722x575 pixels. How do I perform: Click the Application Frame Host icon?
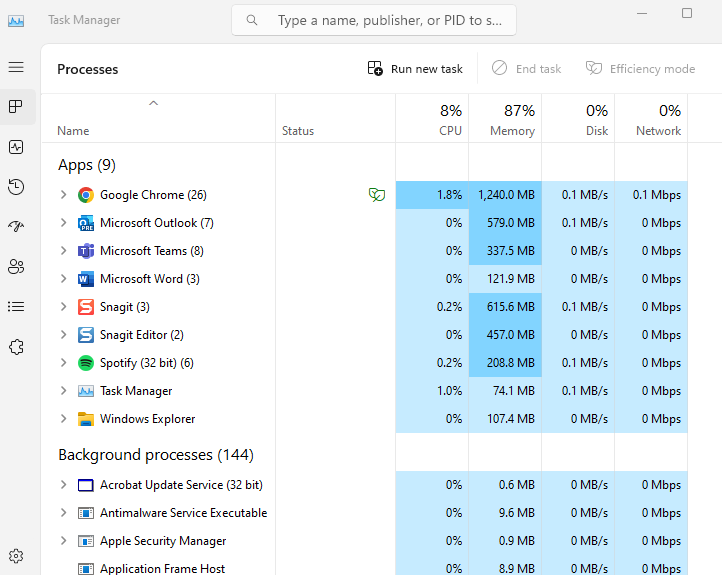point(86,569)
